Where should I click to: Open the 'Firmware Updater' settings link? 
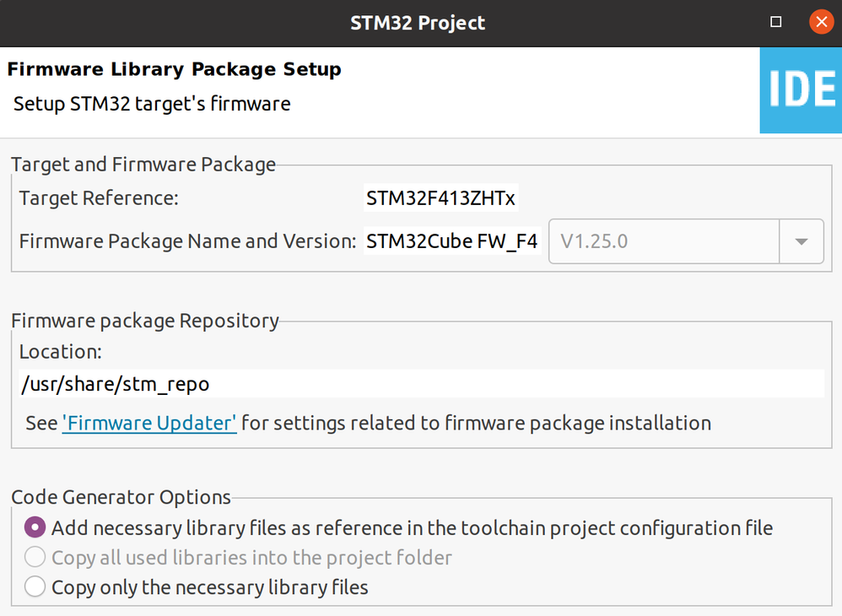pos(149,423)
